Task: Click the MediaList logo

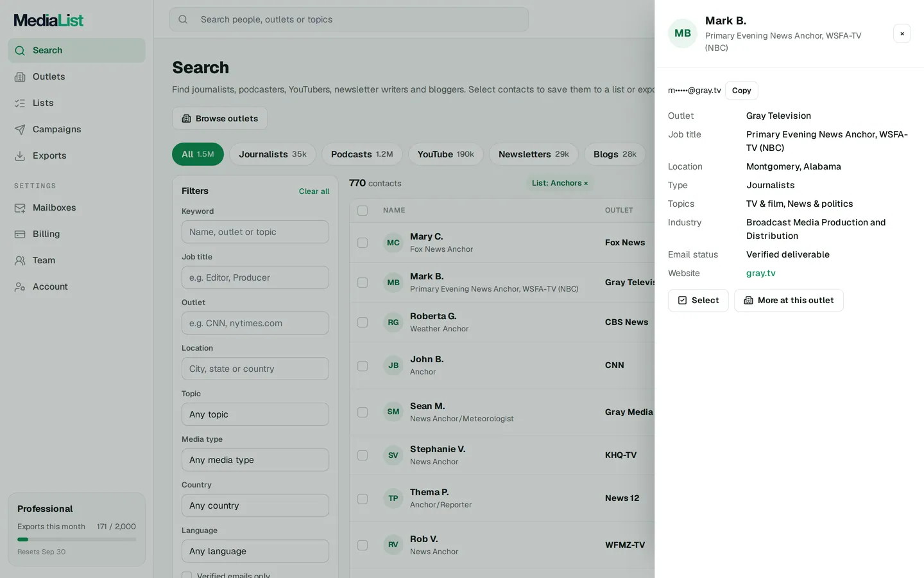Action: point(49,21)
